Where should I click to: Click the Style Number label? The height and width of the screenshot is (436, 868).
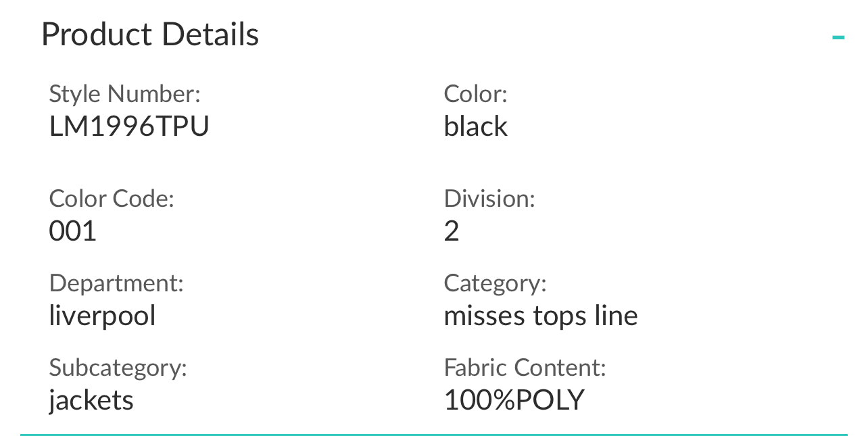click(124, 94)
